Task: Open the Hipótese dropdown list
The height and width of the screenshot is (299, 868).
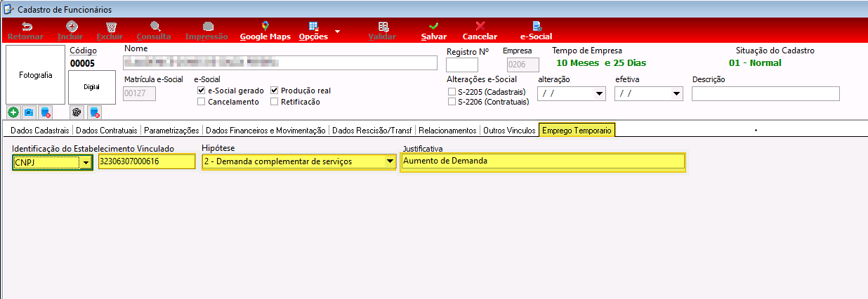Action: click(x=390, y=161)
